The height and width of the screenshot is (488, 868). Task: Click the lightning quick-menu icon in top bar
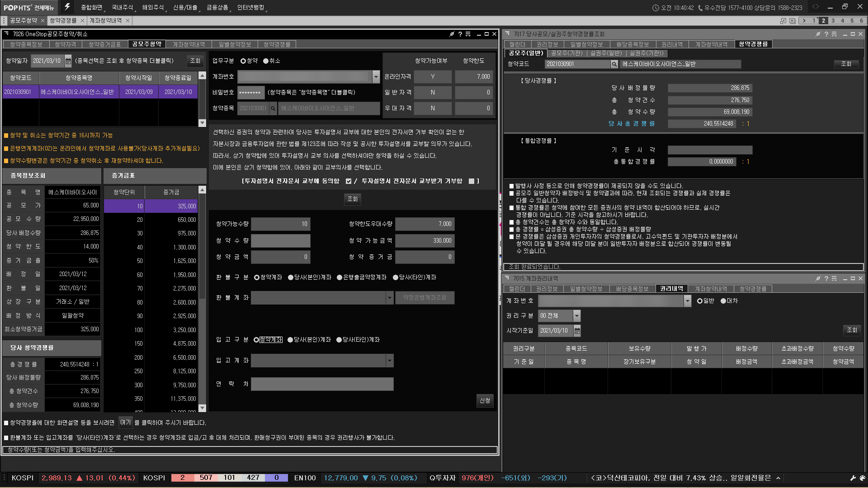pyautogui.click(x=67, y=7)
